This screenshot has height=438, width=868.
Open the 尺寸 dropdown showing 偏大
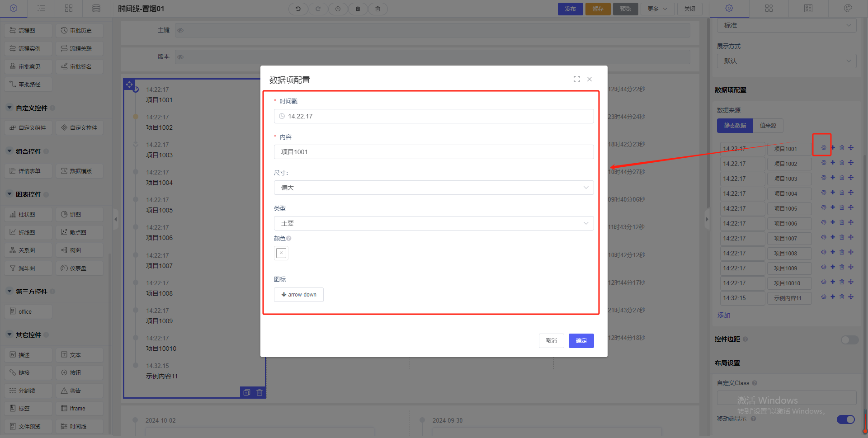coord(433,188)
